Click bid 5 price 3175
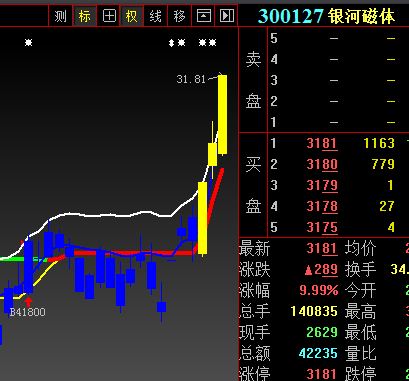 pos(322,227)
